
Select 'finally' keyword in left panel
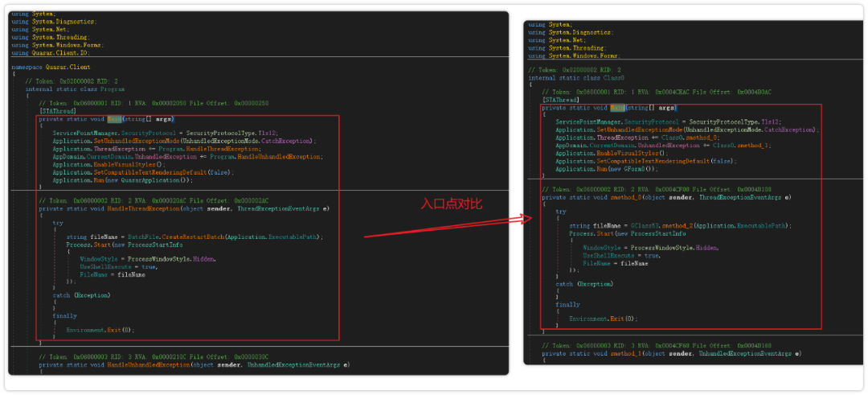pos(63,316)
